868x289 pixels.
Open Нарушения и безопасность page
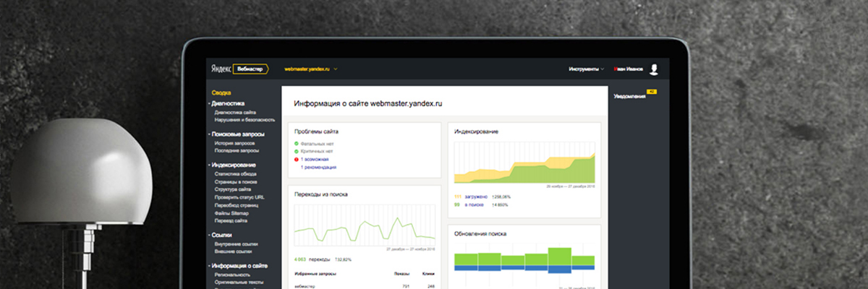(244, 120)
